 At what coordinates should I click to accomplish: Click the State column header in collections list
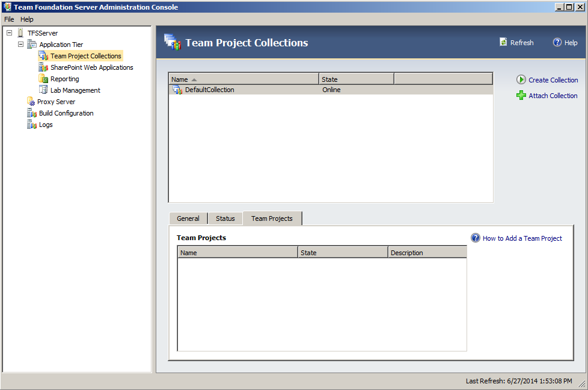click(x=357, y=79)
